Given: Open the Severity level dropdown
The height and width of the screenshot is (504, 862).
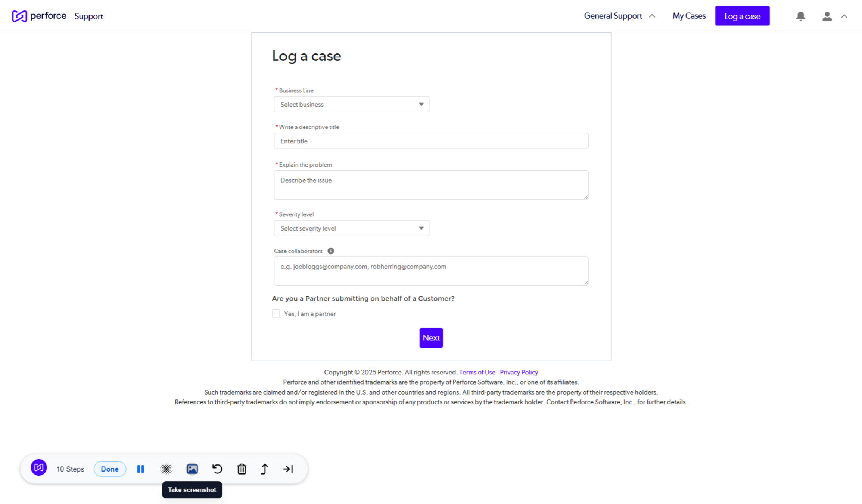Looking at the screenshot, I should click(351, 228).
